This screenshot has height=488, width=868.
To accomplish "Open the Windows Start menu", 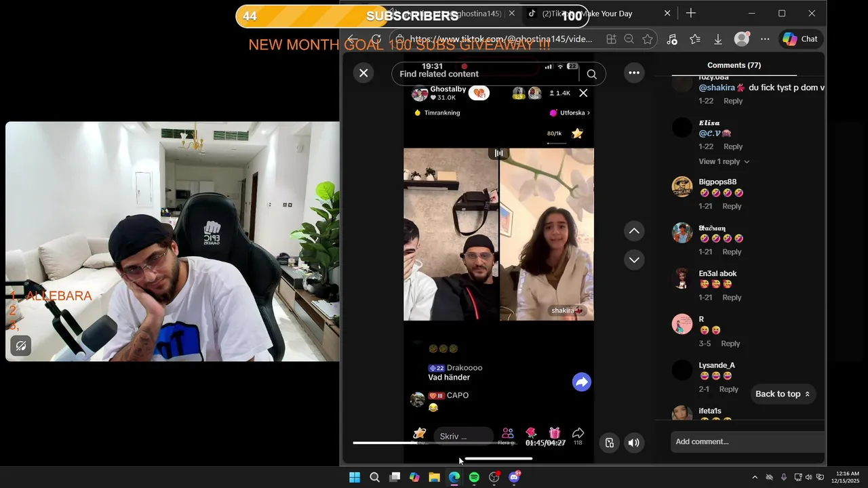I will tap(355, 477).
